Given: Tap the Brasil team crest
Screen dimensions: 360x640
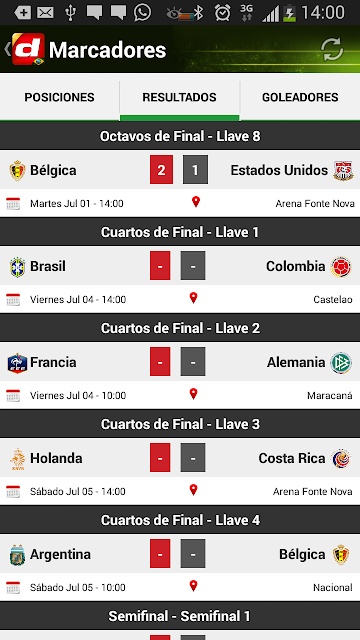Looking at the screenshot, I should (x=17, y=267).
